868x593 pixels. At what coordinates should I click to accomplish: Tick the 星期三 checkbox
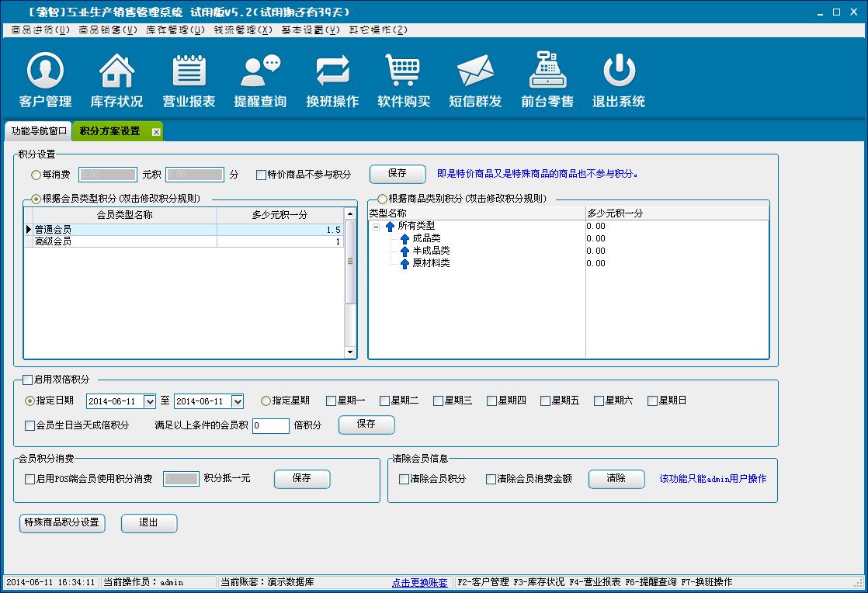click(x=439, y=401)
